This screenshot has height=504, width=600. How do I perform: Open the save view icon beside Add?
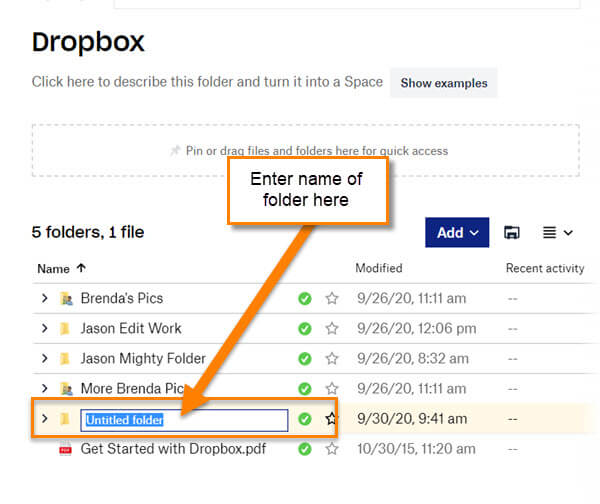point(512,232)
